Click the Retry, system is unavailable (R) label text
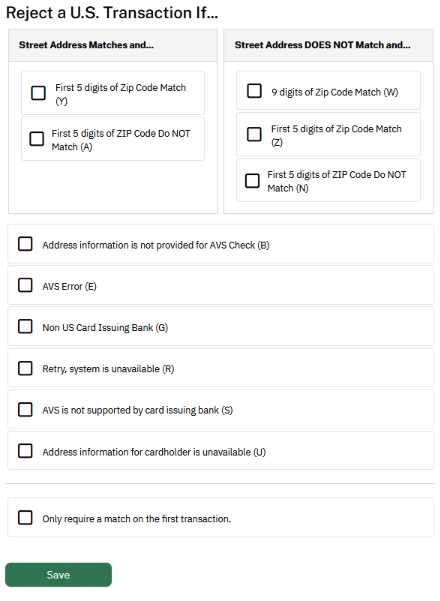This screenshot has height=601, width=440. tap(108, 369)
